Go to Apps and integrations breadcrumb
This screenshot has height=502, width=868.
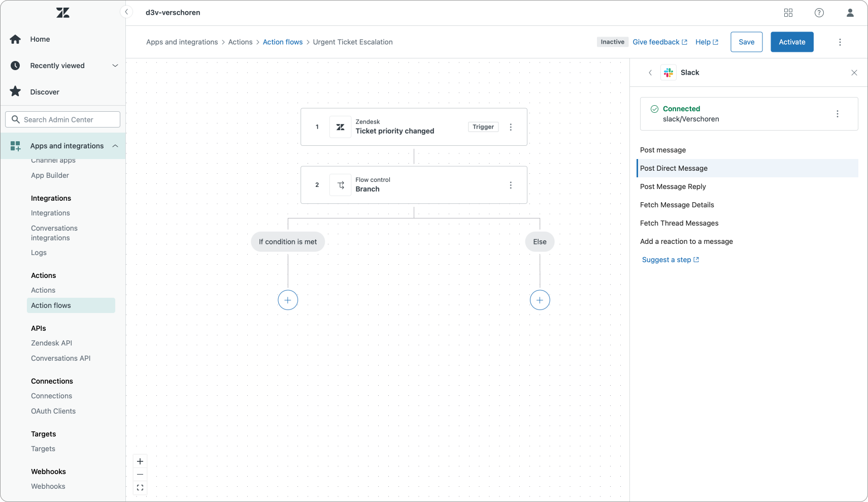(x=182, y=42)
